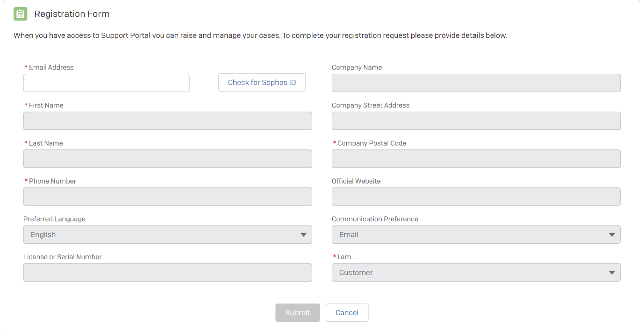644x333 pixels.
Task: Click the chevron on Preferred Language dropdown
Action: [x=303, y=234]
